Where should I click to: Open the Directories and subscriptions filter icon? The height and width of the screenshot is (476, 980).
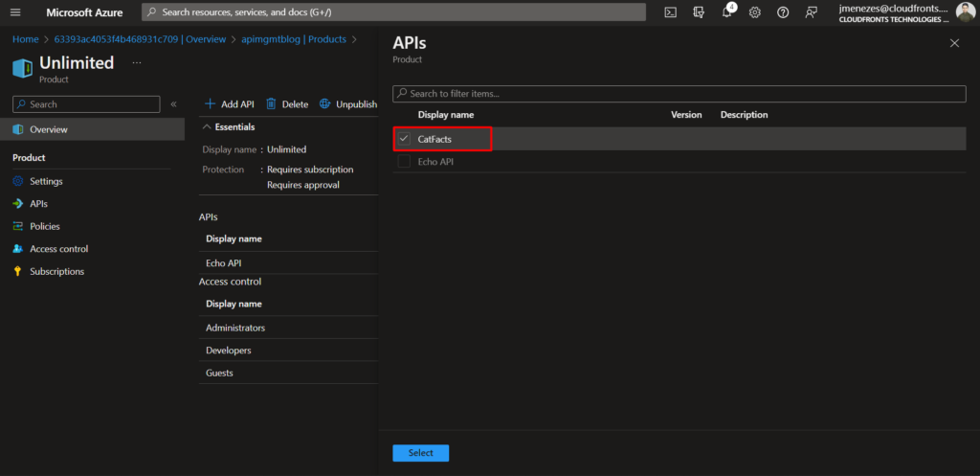[x=699, y=11]
